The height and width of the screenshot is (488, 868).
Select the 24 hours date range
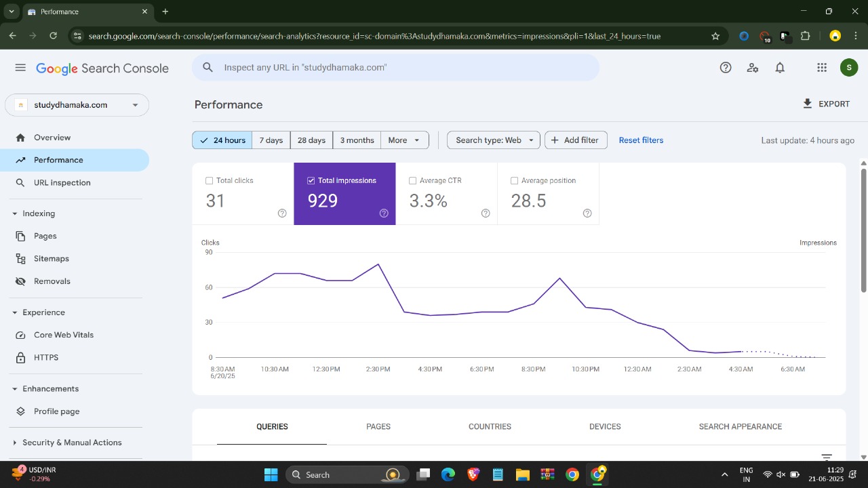point(222,140)
